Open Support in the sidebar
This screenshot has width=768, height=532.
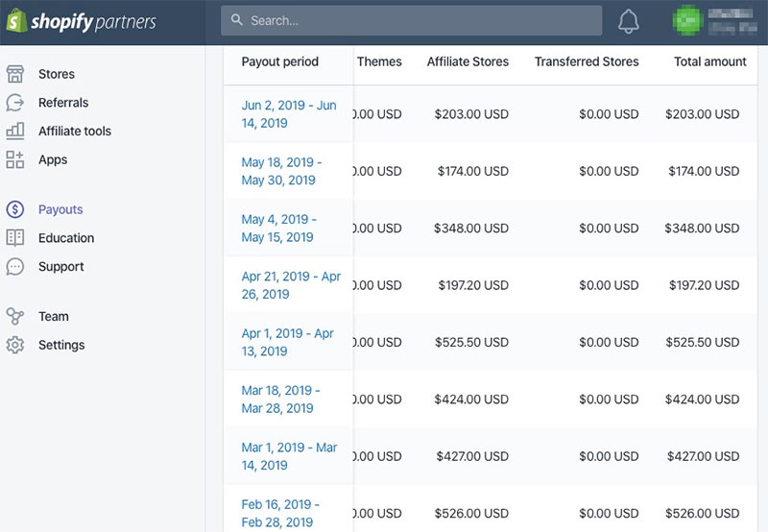(x=61, y=267)
